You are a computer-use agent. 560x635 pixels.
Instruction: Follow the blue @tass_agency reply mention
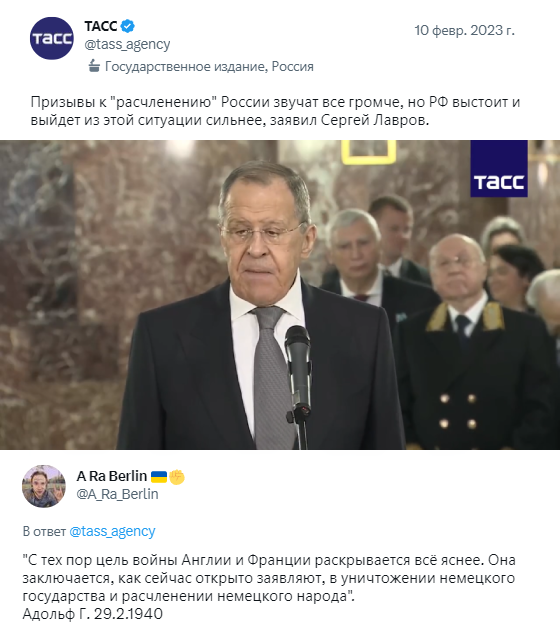point(112,531)
